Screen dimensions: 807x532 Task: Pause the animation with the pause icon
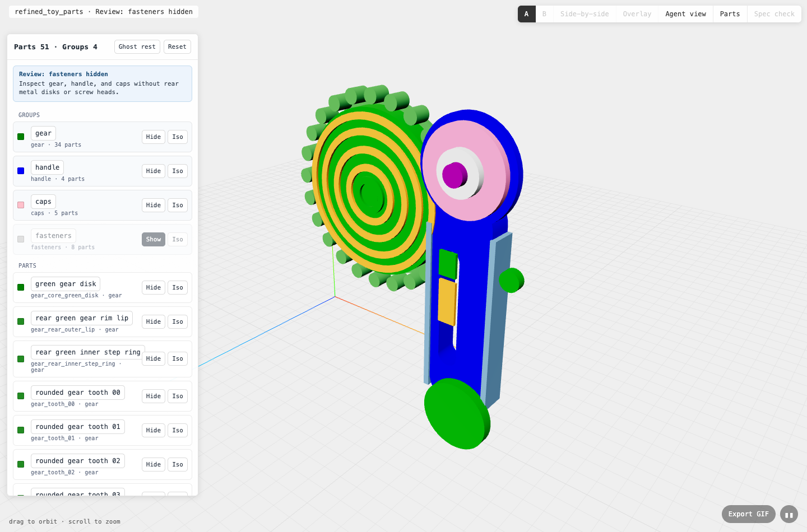[789, 514]
